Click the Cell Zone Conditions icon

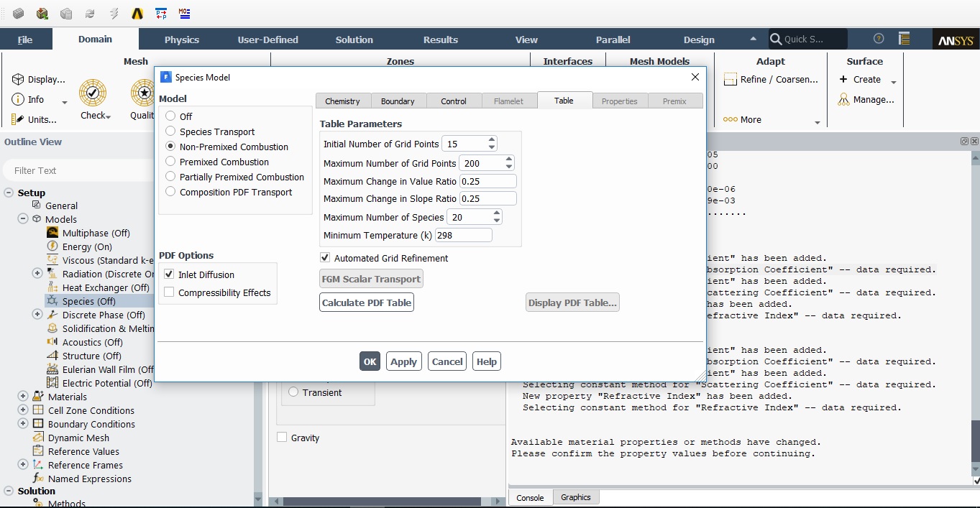38,410
